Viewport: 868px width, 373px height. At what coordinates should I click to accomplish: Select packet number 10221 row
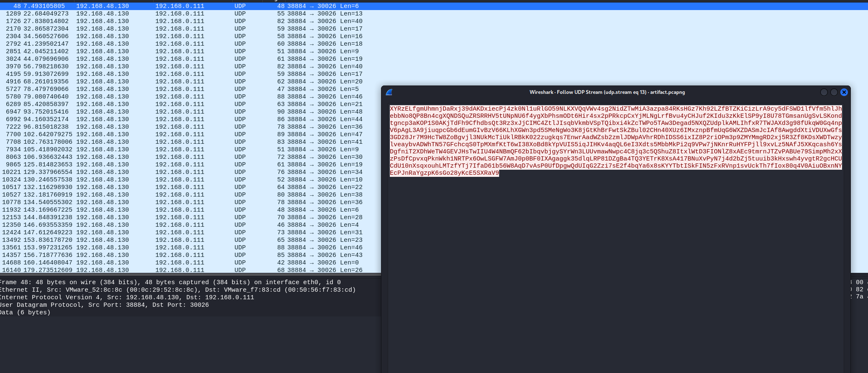[191, 172]
